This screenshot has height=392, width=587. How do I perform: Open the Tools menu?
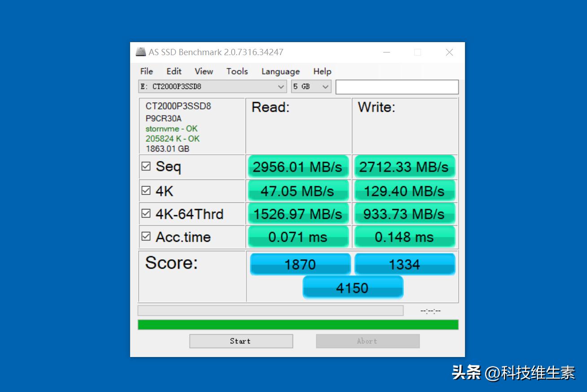click(237, 71)
